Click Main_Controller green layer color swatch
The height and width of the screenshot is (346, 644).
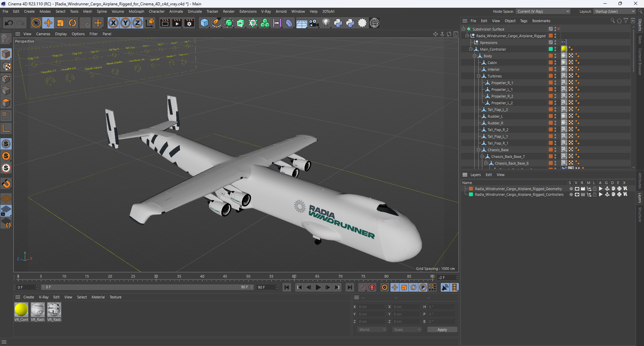pyautogui.click(x=551, y=49)
